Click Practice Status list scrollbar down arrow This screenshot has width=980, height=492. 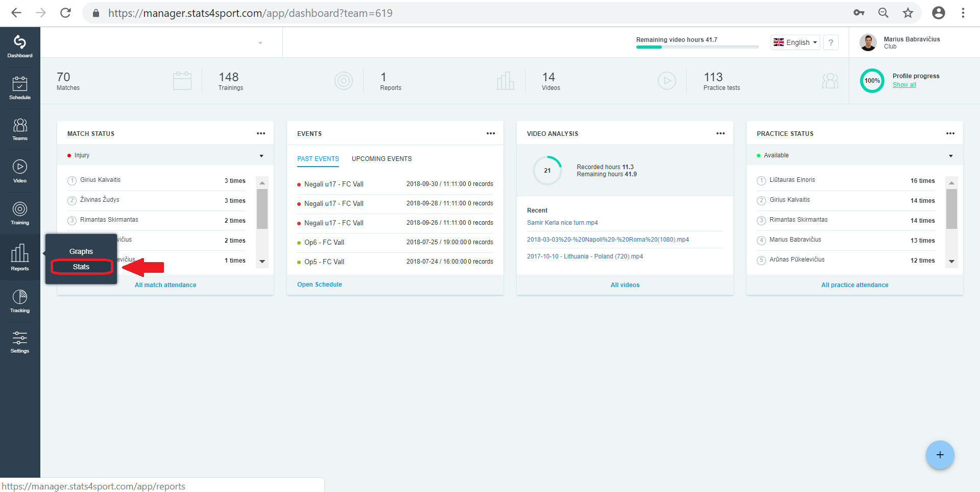pos(951,261)
